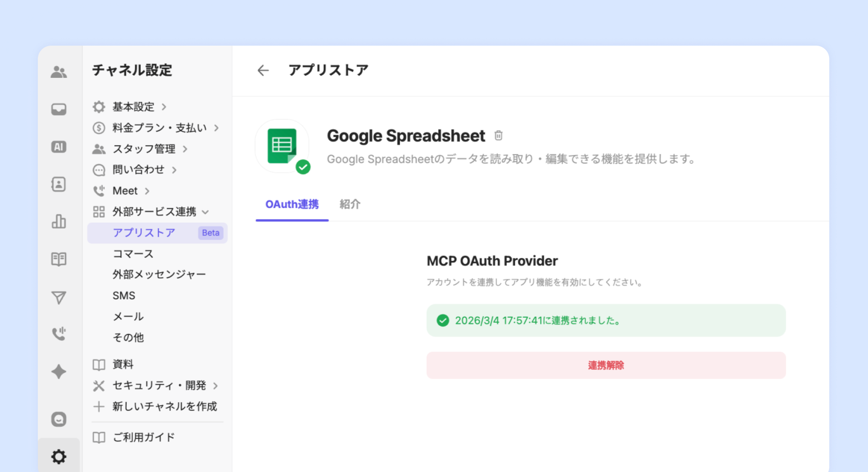Expand the 基本設定 chevron

[164, 107]
